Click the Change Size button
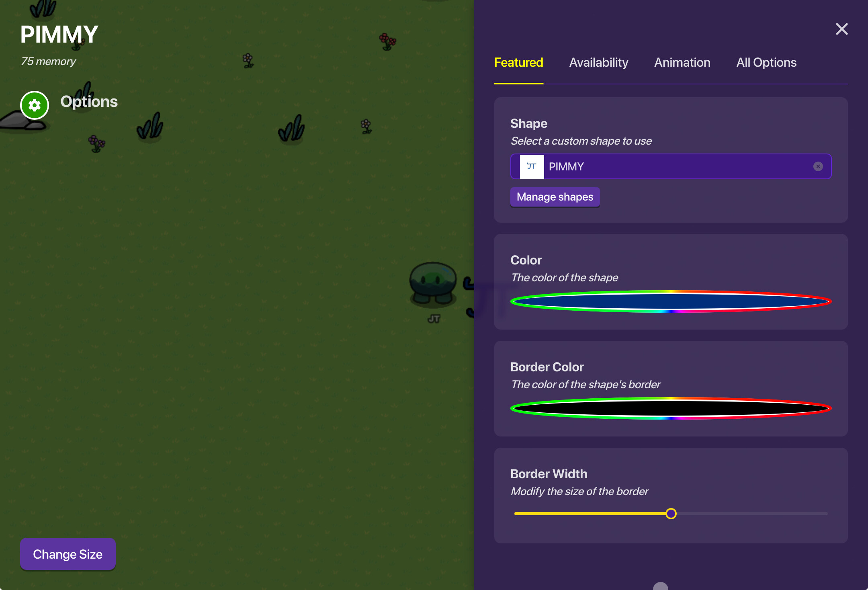This screenshot has width=868, height=590. click(68, 554)
